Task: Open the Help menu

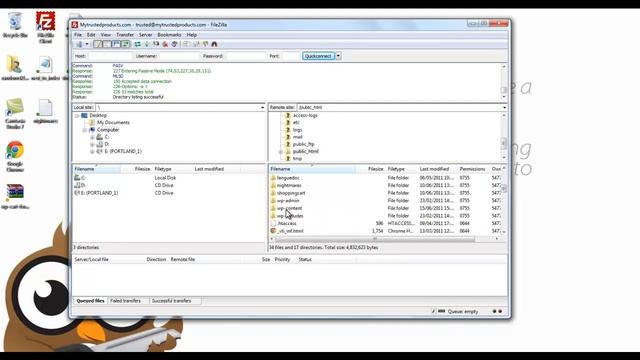Action: 191,35
